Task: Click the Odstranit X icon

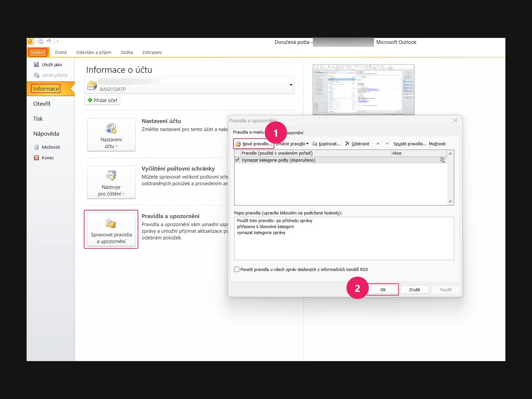Action: tap(347, 143)
